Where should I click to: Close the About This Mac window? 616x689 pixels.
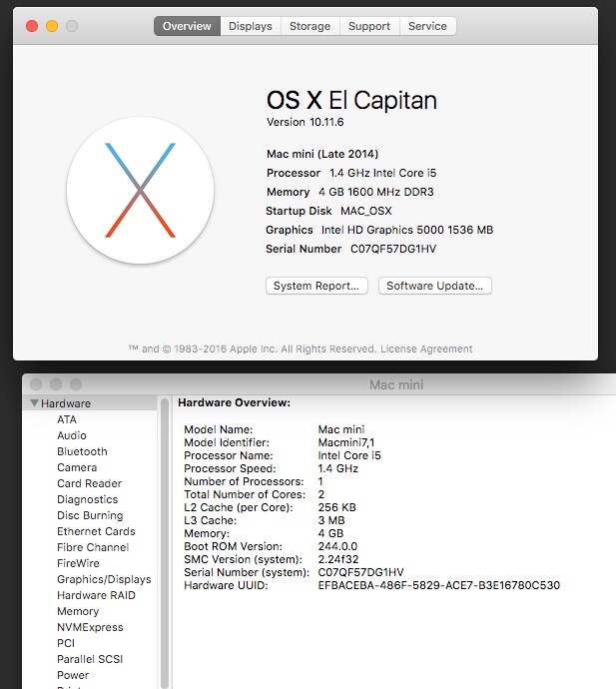(32, 26)
